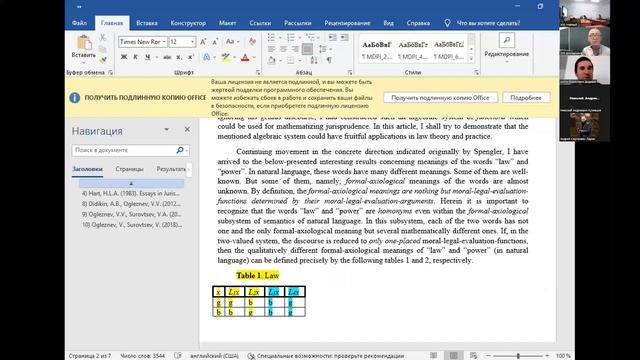640x360 pixels.
Task: Switch to the Страницы navigation tab
Action: 129,169
